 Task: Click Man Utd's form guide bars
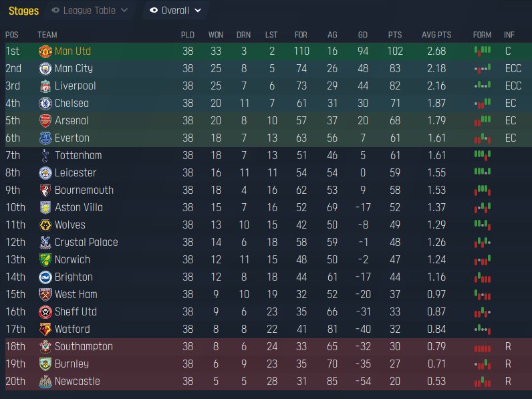(x=482, y=51)
